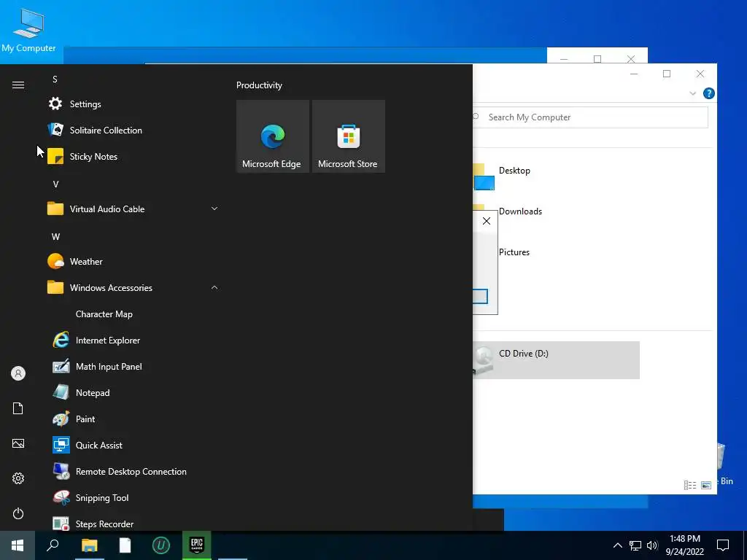Open Paint
The image size is (747, 560).
133,419
